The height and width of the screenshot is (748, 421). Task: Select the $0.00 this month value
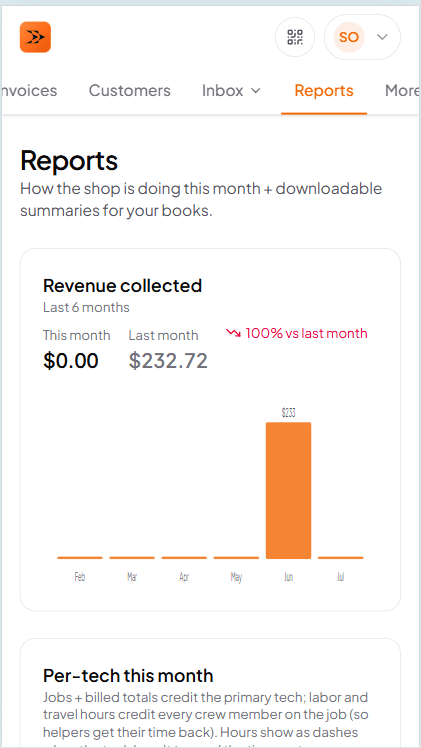tap(71, 361)
